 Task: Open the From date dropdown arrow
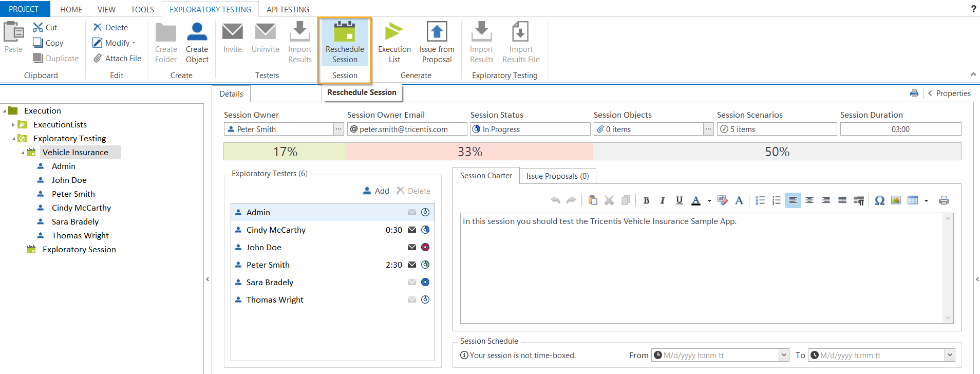pos(784,355)
